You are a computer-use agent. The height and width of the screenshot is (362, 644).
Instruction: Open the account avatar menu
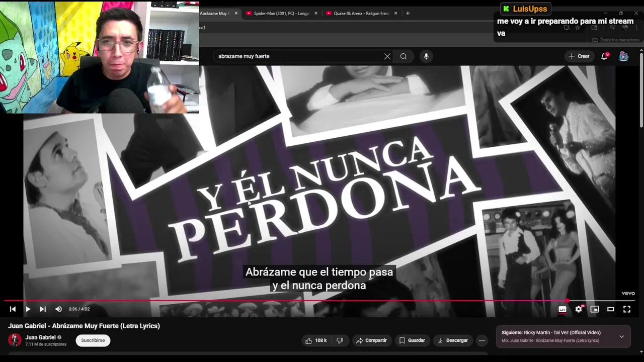[x=623, y=56]
